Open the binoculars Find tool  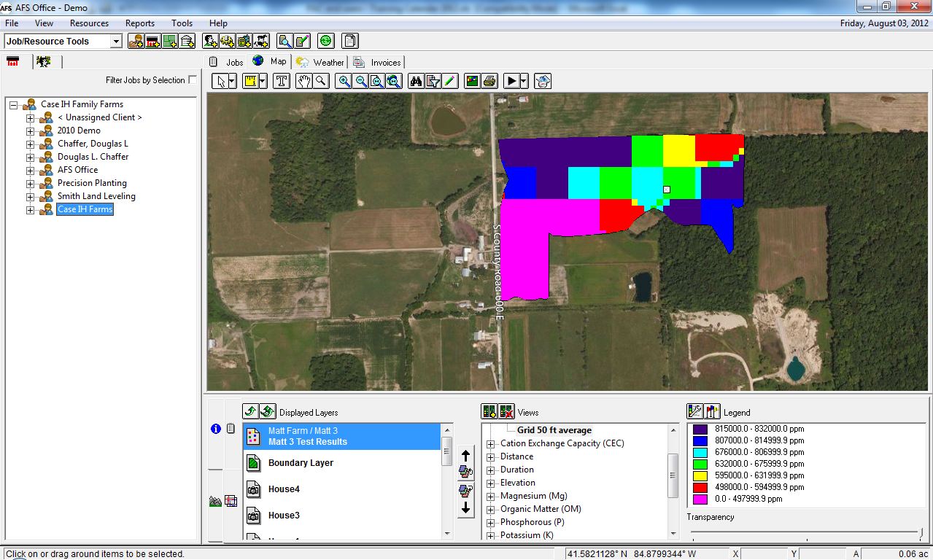pos(416,81)
